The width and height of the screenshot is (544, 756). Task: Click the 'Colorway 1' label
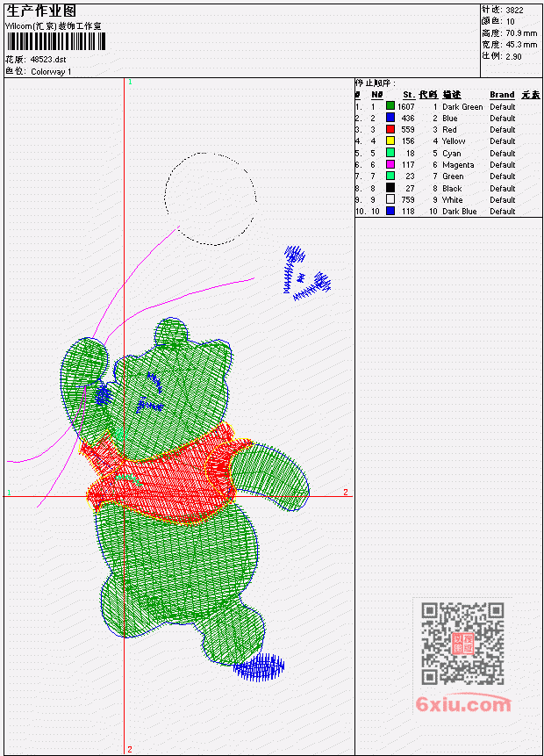tap(51, 72)
